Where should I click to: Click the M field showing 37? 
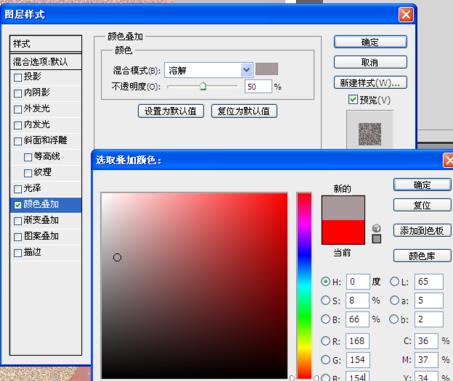(426, 360)
